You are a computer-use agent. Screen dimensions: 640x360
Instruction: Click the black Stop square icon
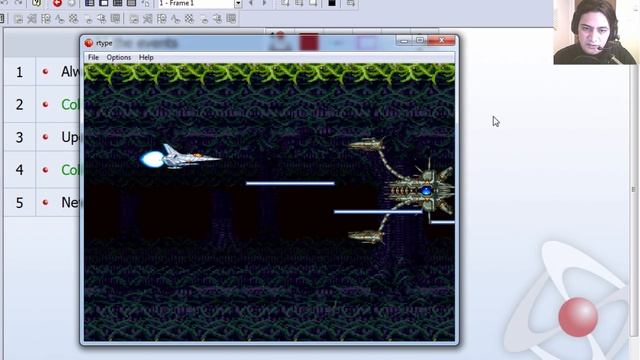click(x=332, y=3)
